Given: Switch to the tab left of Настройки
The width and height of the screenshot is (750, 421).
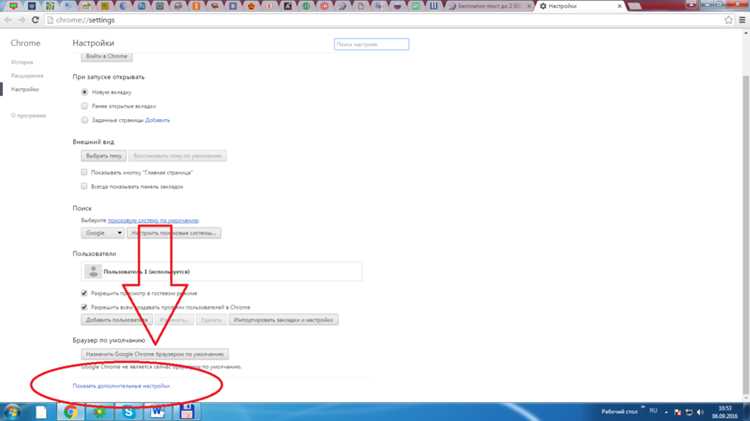Looking at the screenshot, I should tap(490, 6).
